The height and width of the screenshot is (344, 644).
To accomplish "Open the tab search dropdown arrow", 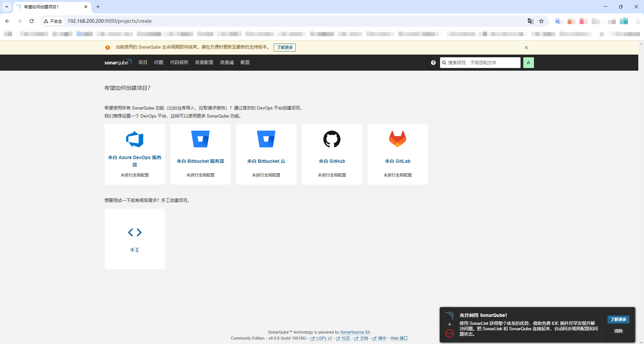I will 7,7.
